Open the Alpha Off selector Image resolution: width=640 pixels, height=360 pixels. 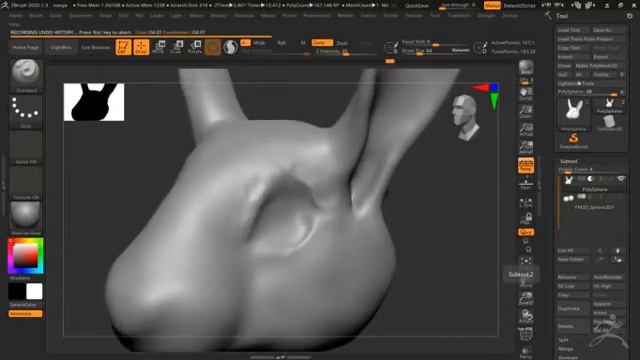click(x=26, y=148)
